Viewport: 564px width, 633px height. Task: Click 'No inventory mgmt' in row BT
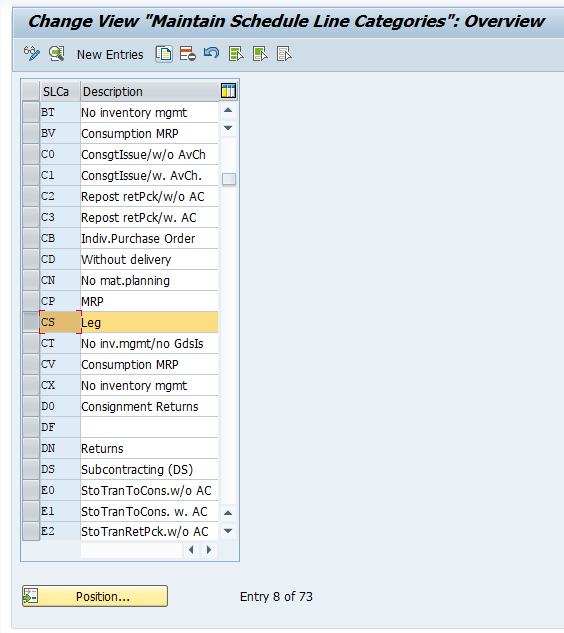149,112
